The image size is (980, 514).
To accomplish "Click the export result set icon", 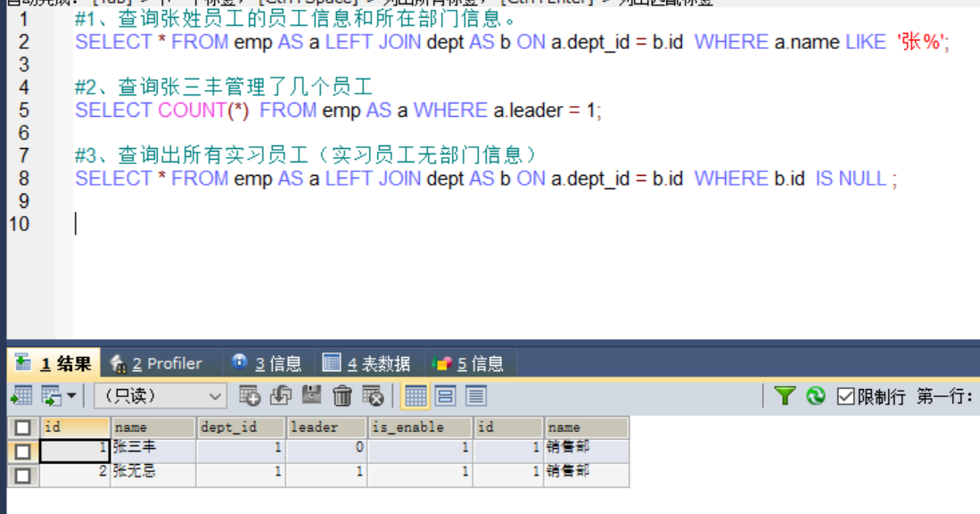I will [21, 395].
